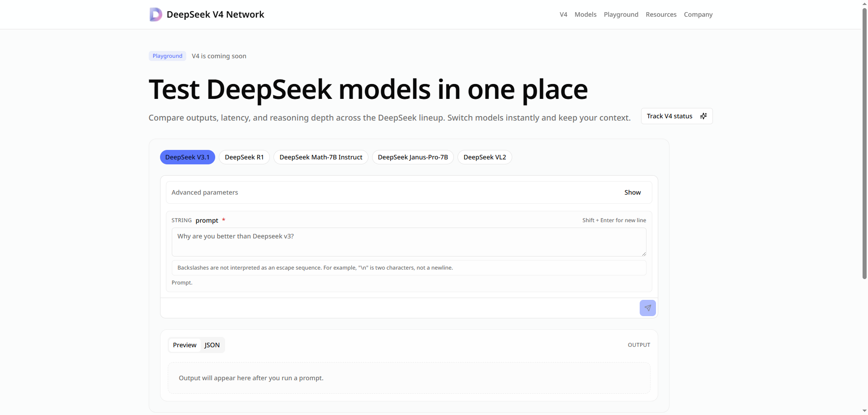Click the sparkle icon beside Track V4 status
Viewport: 868px width, 415px height.
point(703,116)
